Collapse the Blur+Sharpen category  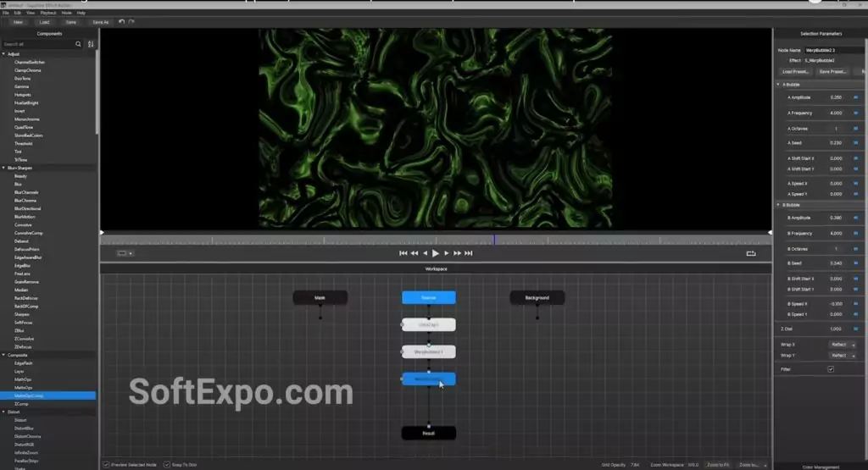pos(4,168)
